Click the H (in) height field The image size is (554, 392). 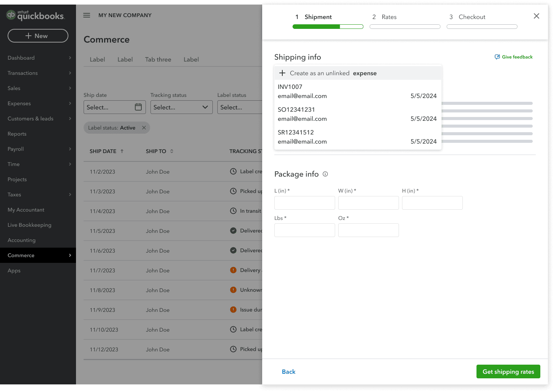432,203
